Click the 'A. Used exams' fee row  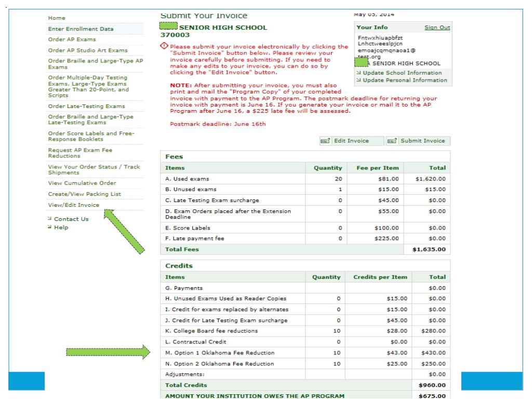[x=305, y=179]
